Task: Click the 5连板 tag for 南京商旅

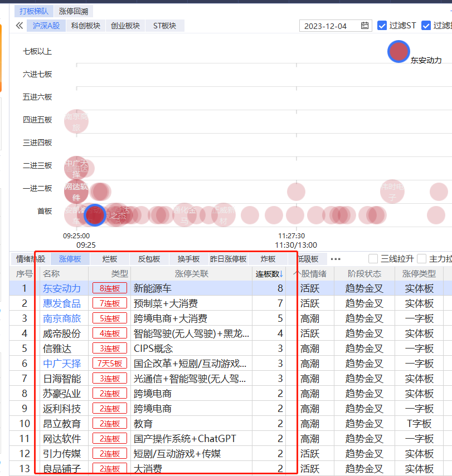Action: click(x=110, y=318)
